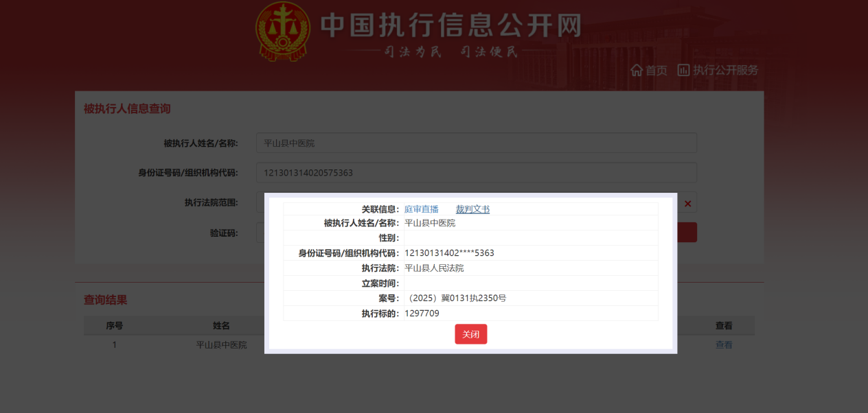Click the 执行公开服务 bar chart icon
This screenshot has width=868, height=413.
coord(683,70)
